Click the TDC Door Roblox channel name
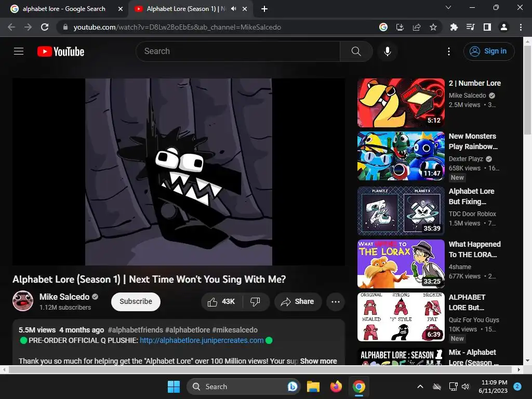This screenshot has height=399, width=532. tap(472, 214)
